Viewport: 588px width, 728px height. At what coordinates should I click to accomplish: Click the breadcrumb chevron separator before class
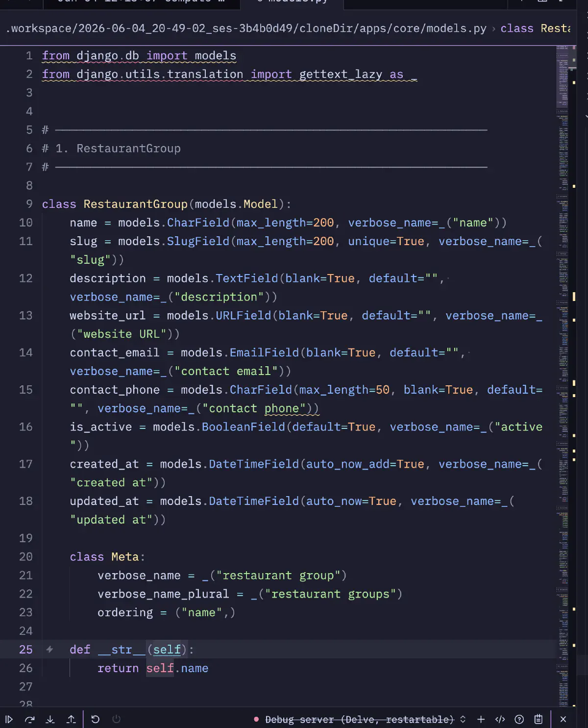click(x=493, y=28)
